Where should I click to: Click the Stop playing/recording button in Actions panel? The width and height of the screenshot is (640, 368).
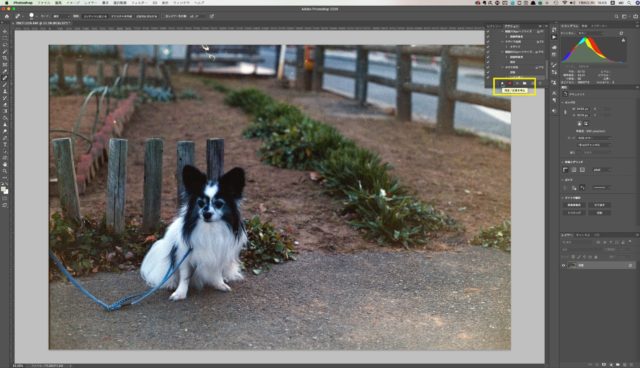click(x=502, y=83)
